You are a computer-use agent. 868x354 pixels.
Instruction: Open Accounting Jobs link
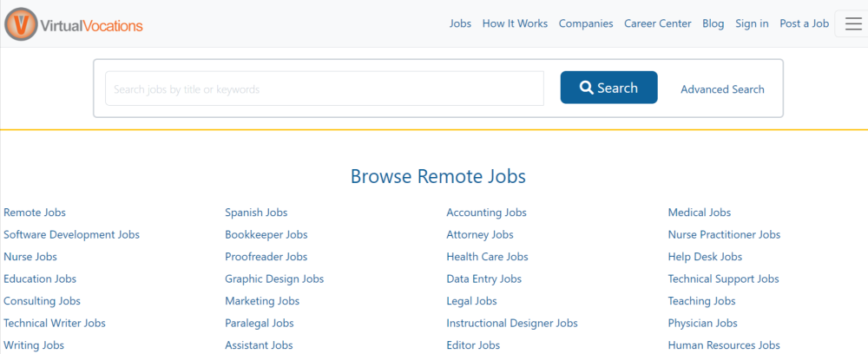click(487, 213)
